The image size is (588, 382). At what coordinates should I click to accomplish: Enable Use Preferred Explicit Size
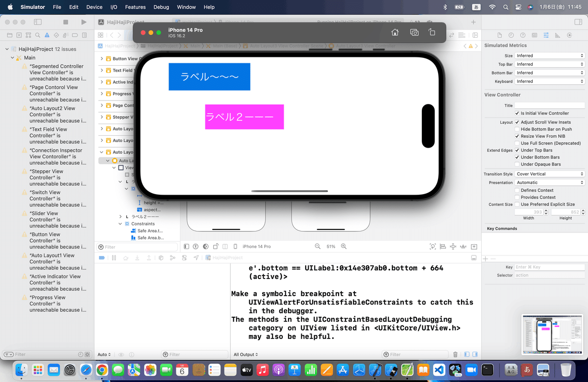(x=517, y=204)
